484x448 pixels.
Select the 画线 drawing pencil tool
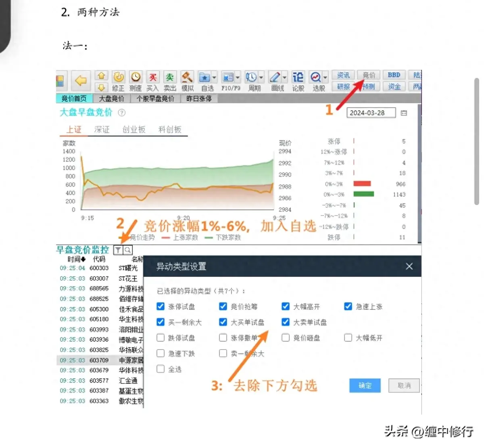(275, 77)
